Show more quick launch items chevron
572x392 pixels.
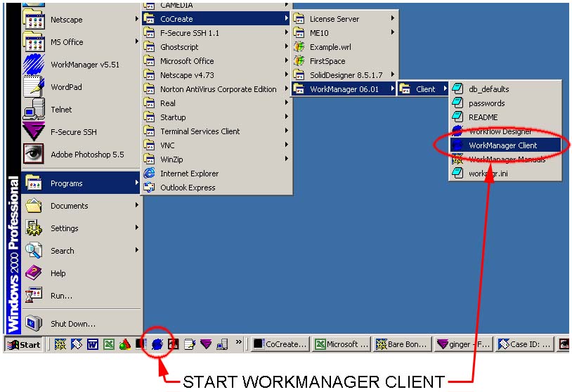[x=239, y=343]
